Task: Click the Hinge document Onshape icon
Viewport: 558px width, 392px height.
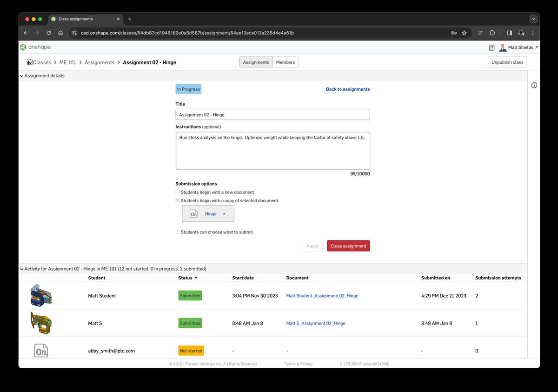Action: (x=194, y=214)
